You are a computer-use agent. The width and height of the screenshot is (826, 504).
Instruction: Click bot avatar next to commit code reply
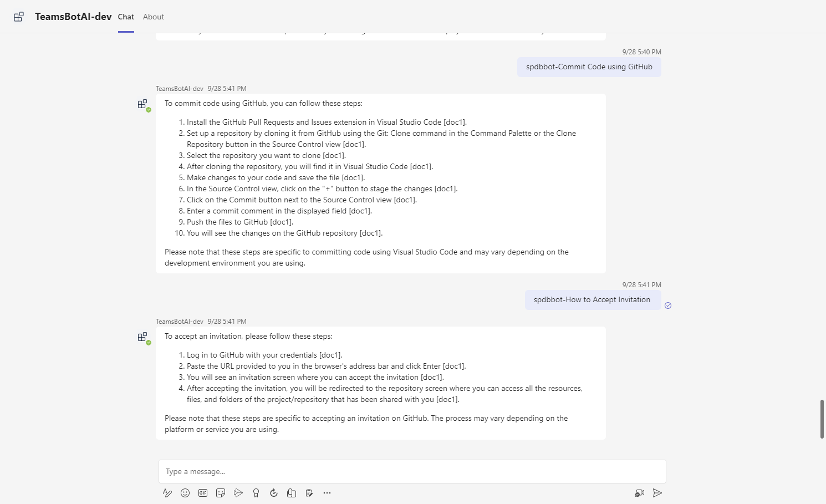click(143, 104)
